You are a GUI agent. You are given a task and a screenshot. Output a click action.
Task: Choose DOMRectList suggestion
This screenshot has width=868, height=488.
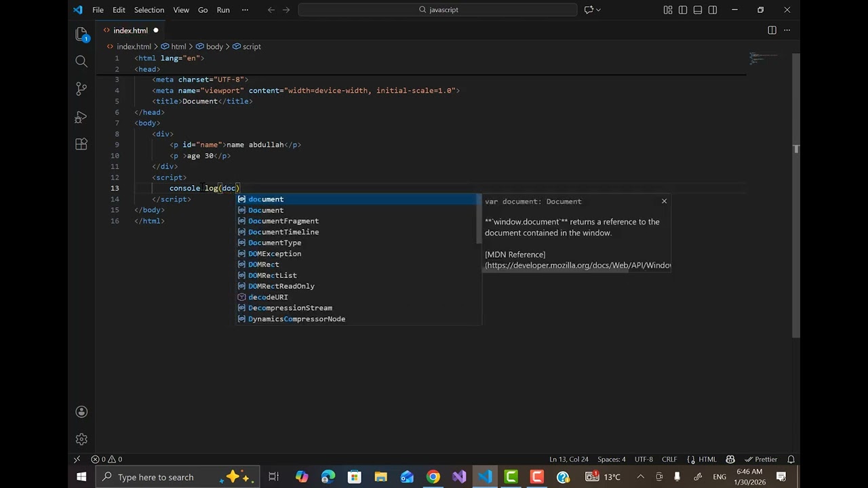coord(357,275)
